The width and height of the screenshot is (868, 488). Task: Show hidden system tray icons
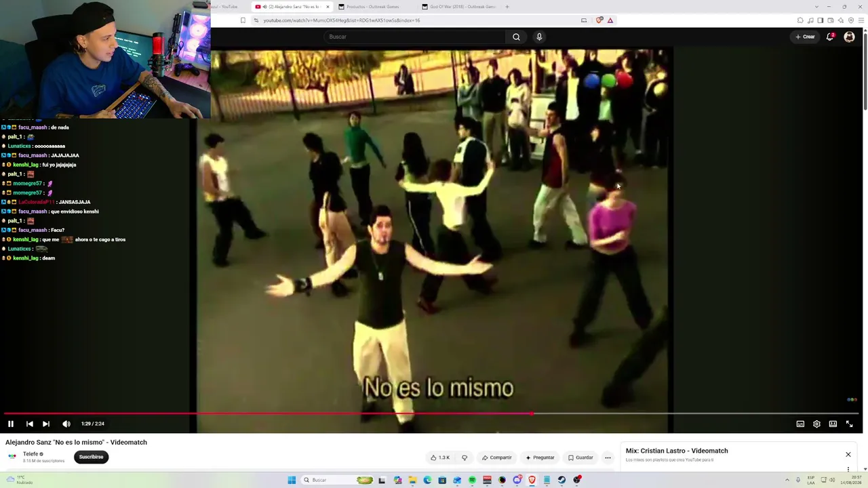pyautogui.click(x=788, y=480)
